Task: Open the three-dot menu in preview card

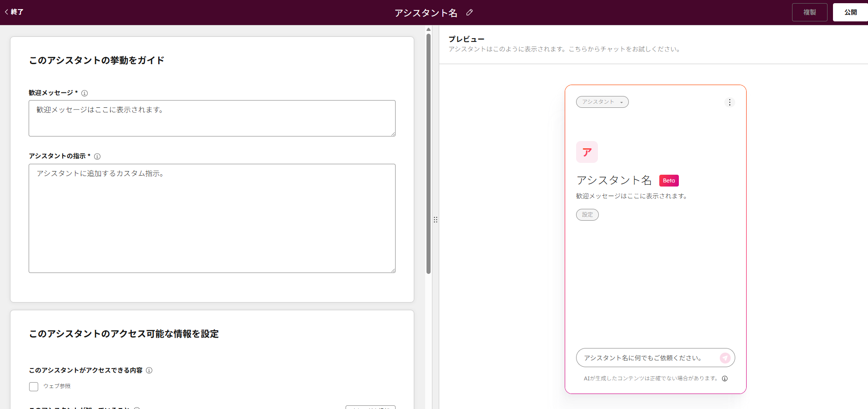Action: (x=729, y=102)
